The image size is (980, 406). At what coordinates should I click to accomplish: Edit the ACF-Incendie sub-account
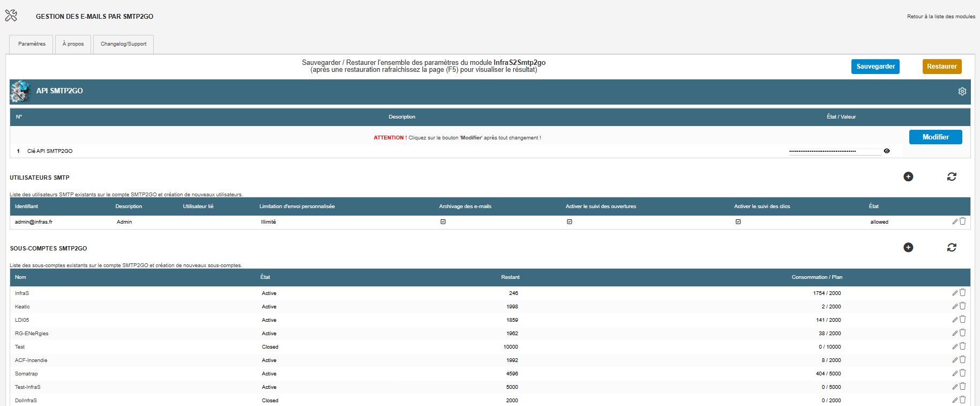click(x=955, y=360)
